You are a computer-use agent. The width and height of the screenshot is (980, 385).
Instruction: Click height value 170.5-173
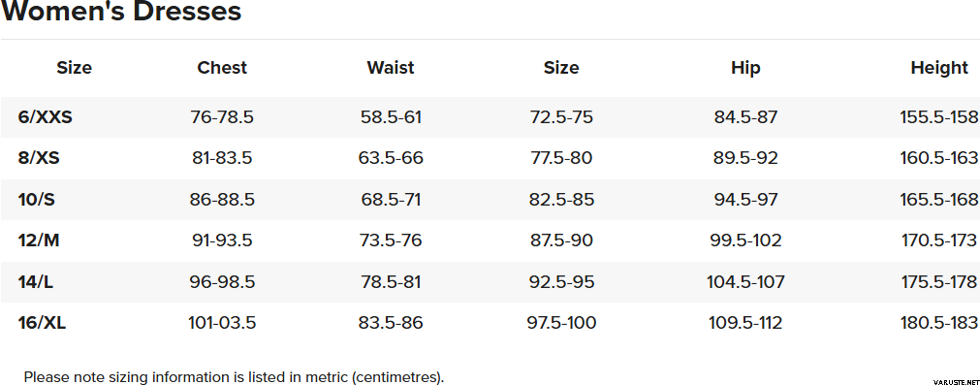[x=938, y=241]
